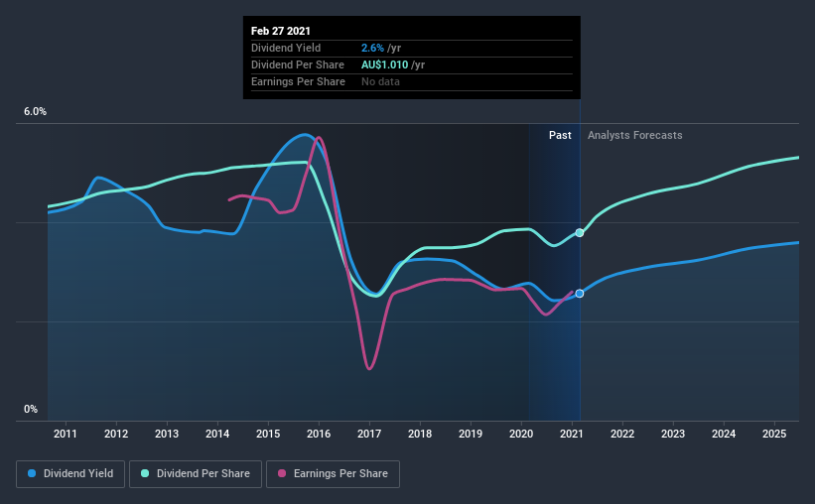Click the 6.0% y-axis label
Screen dimensions: 815x504
(35, 112)
